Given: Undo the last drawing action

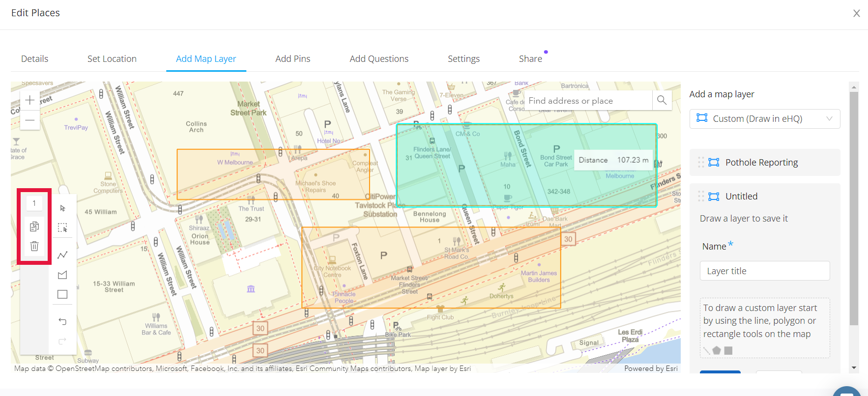Looking at the screenshot, I should (x=62, y=321).
